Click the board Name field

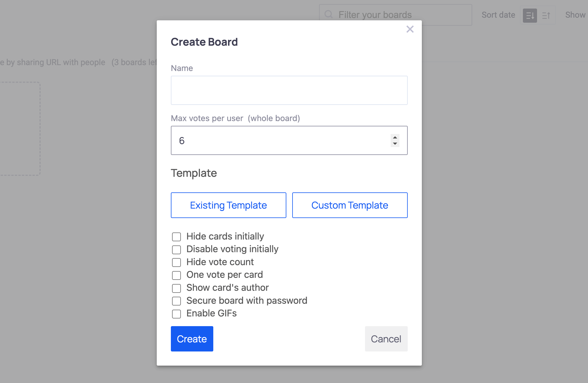289,90
